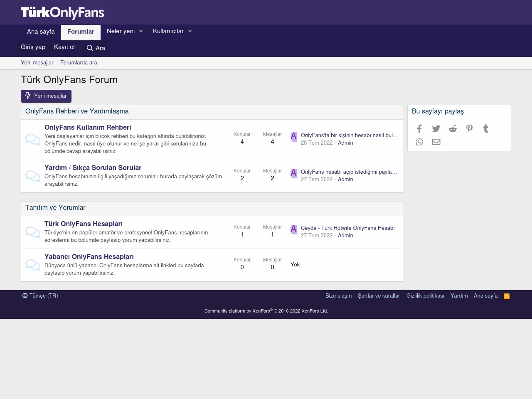Open Yardım footer link
Image resolution: width=532 pixels, height=399 pixels.
459,296
